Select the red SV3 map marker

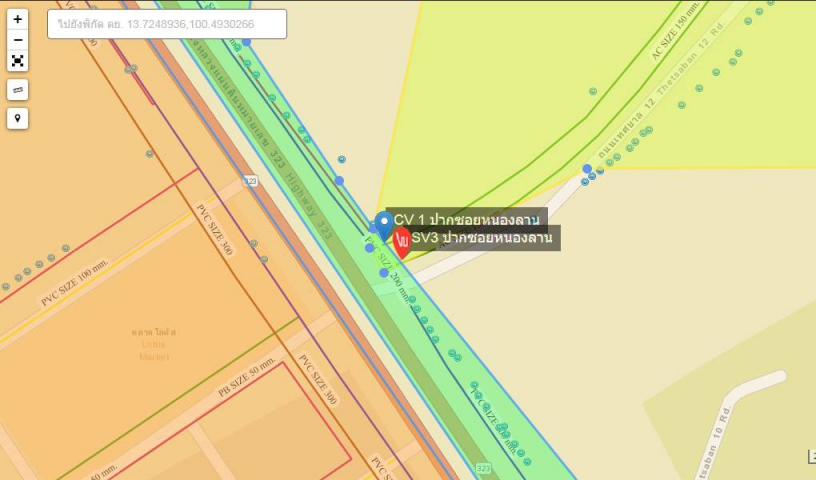pos(402,243)
